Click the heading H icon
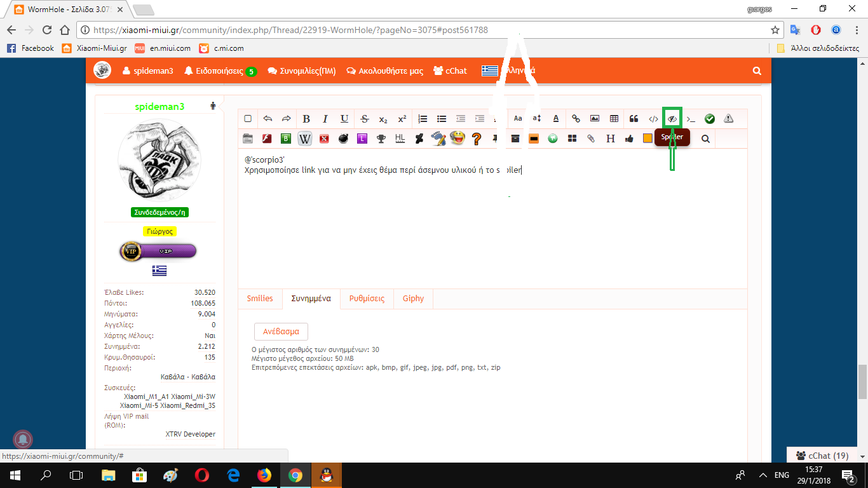 611,139
